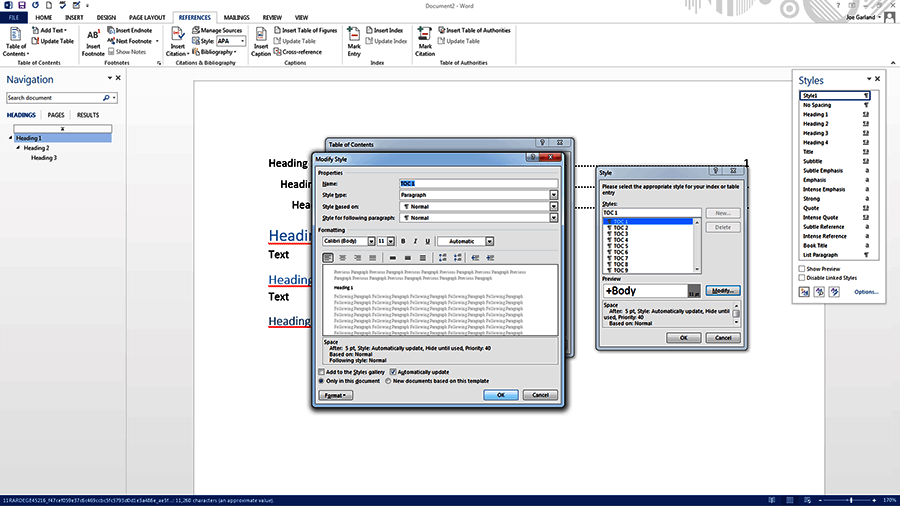The width and height of the screenshot is (900, 506).
Task: Click OK in the Style dialog
Action: click(683, 338)
